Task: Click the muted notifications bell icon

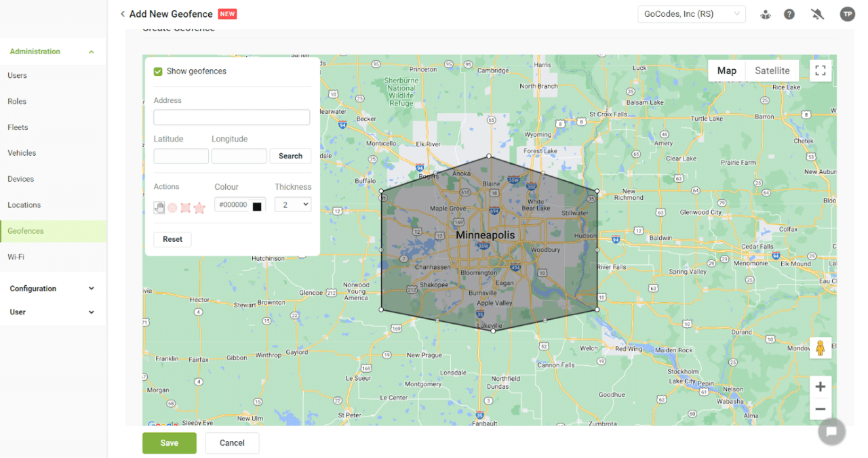Action: (817, 14)
